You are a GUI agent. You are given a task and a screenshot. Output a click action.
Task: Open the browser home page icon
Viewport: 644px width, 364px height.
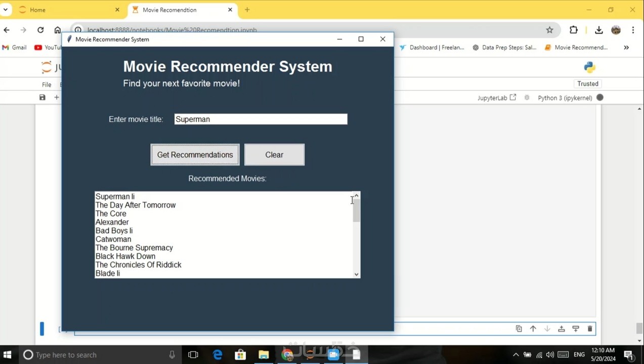coord(58,30)
